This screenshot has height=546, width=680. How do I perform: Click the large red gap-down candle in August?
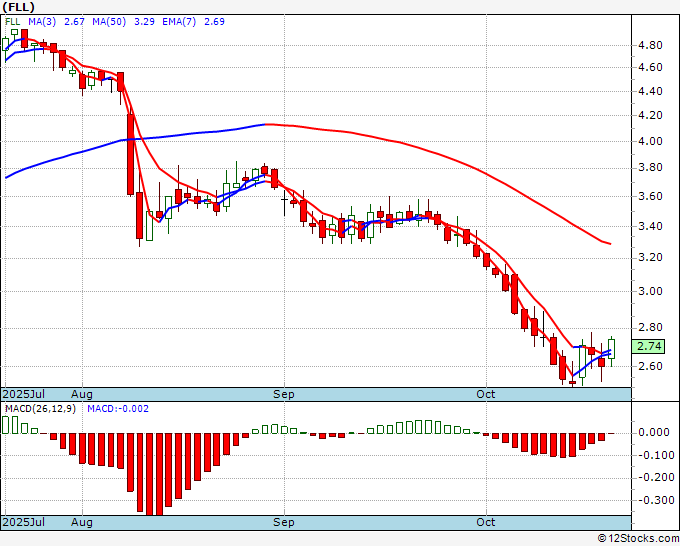point(130,154)
